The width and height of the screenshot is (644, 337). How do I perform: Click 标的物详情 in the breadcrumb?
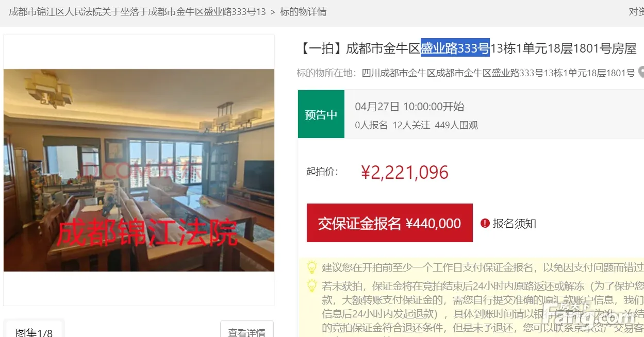point(303,11)
